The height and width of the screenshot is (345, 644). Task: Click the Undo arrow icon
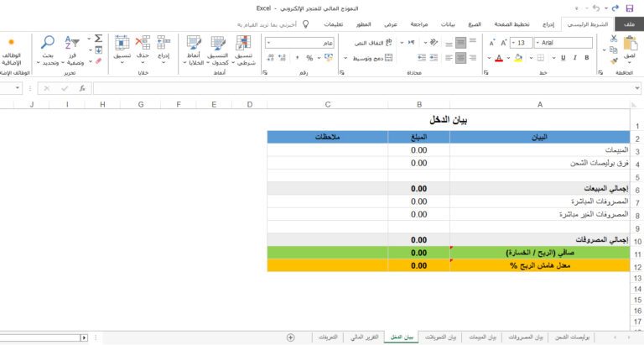coord(596,8)
